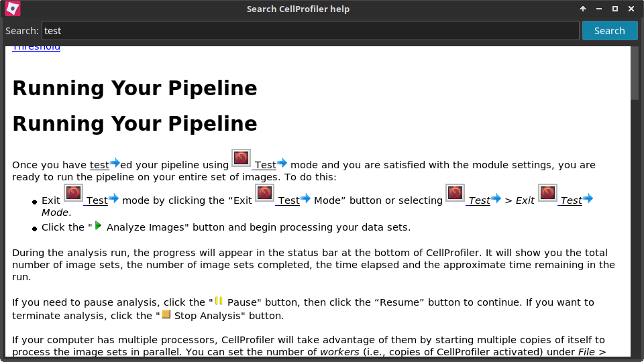Click the Test icon after italic '> Exit'
Image resolution: width=644 pixels, height=362 pixels.
[547, 193]
